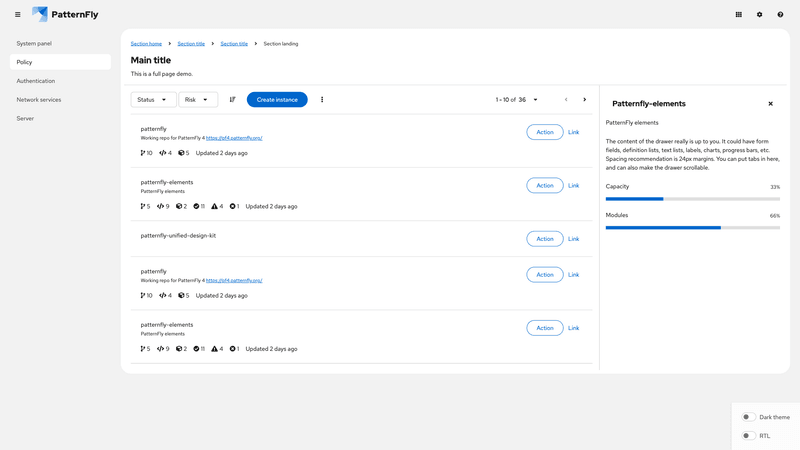Click Action in second patternfly row

tap(545, 274)
